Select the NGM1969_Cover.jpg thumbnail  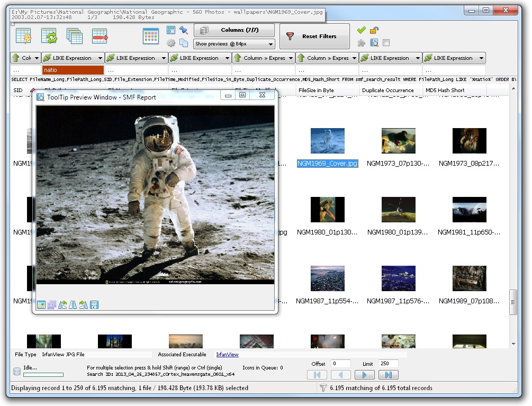click(328, 141)
